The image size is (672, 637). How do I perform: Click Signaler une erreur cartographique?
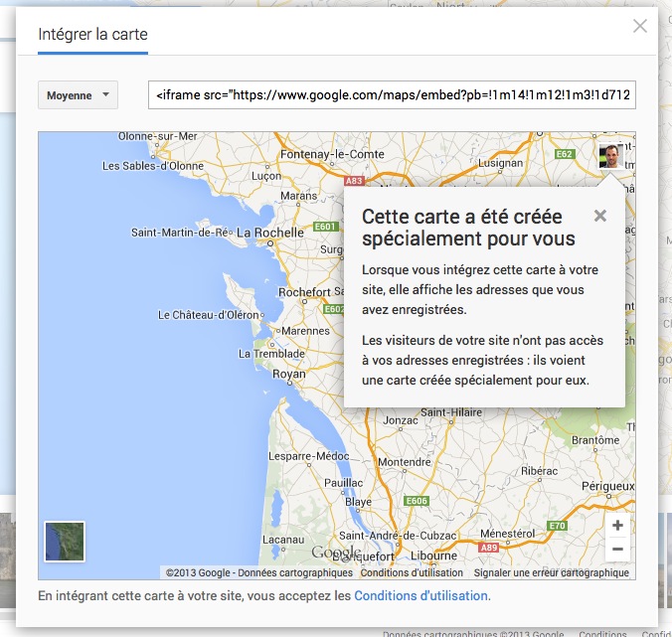coord(552,573)
